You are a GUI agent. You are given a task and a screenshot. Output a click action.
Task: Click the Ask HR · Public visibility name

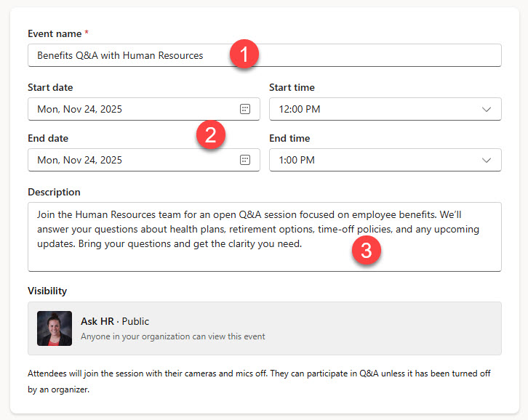115,321
